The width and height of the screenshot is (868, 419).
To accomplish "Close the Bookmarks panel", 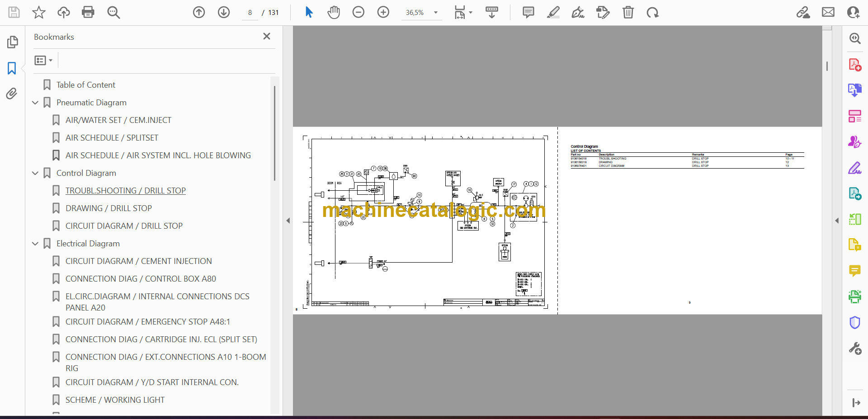I will 267,36.
